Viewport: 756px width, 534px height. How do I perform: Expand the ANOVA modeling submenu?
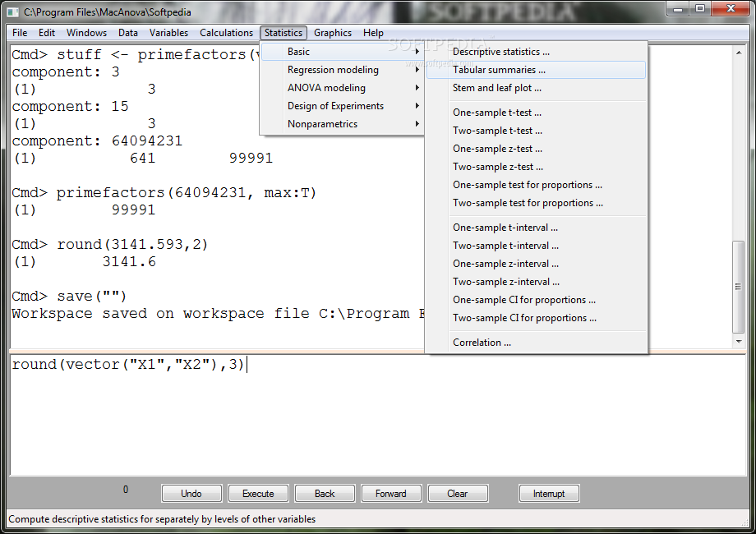click(342, 88)
